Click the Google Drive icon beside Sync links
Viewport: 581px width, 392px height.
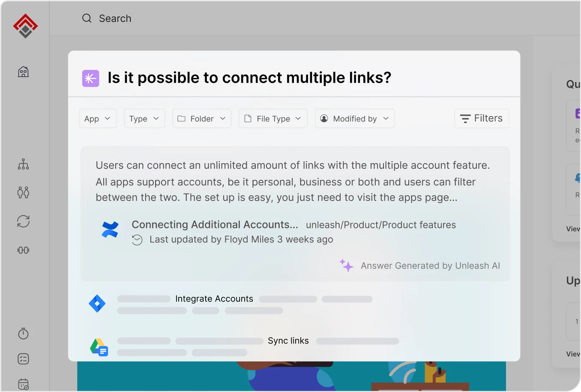99,346
